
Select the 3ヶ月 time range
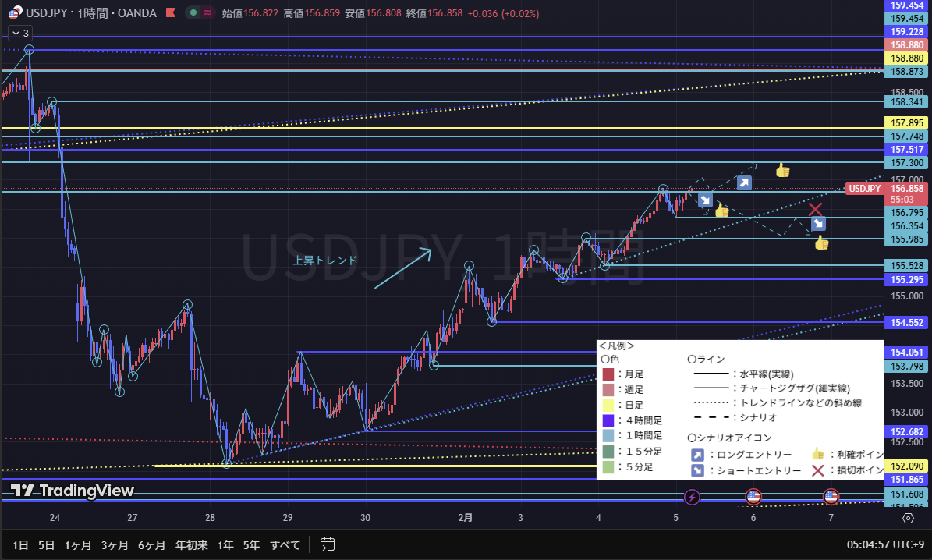pos(115,544)
